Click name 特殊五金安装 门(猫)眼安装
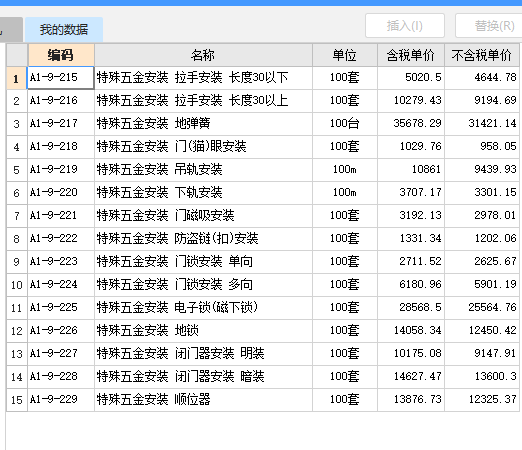Viewport: 522px width, 450px height. 203,147
